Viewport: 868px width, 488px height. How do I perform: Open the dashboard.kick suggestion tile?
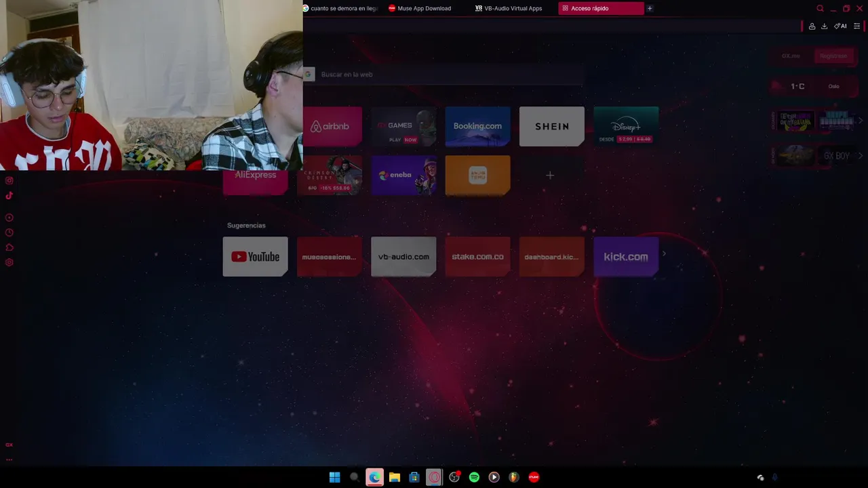coord(551,257)
